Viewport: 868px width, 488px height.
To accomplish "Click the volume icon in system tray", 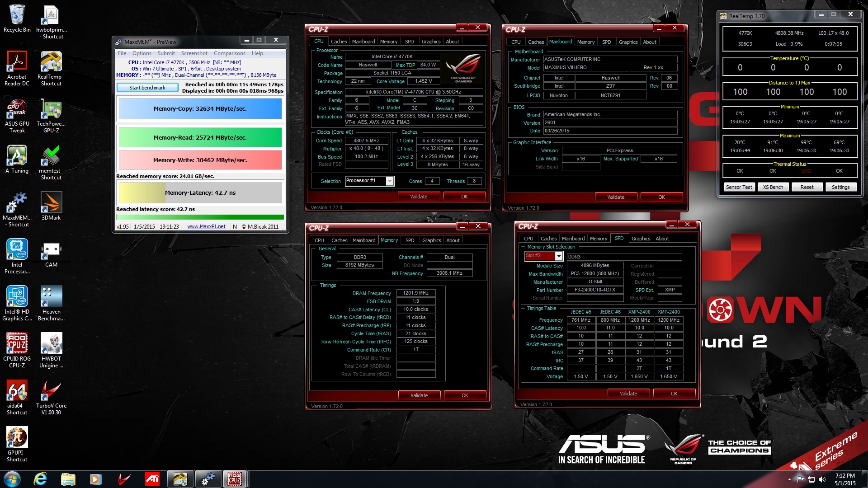I will [x=822, y=479].
